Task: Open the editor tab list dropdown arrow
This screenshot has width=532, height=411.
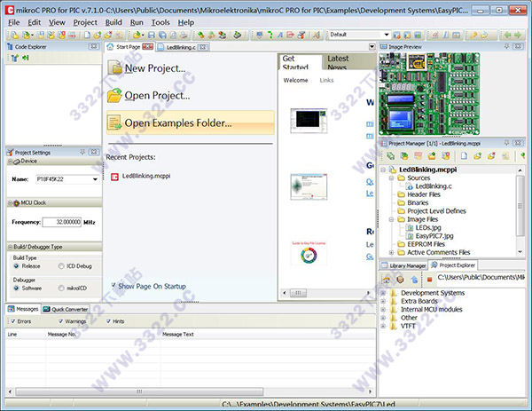Action: 372,46
